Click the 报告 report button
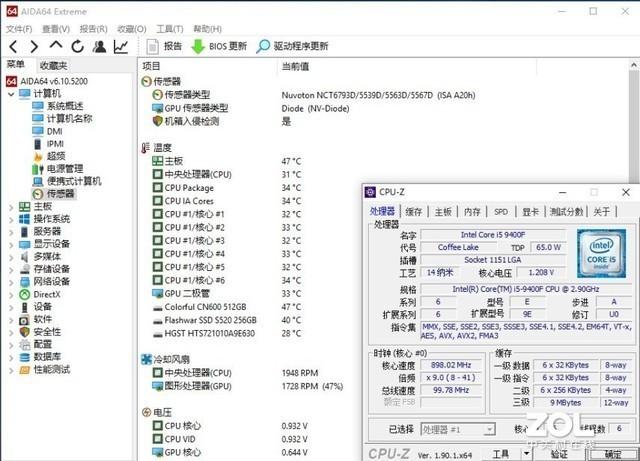640x461 pixels. pyautogui.click(x=164, y=47)
